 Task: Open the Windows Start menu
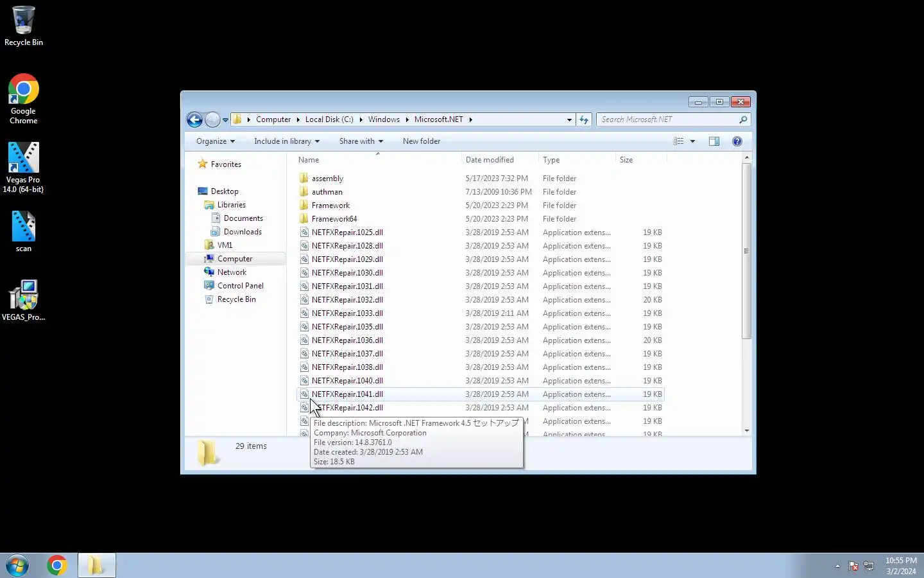(17, 565)
